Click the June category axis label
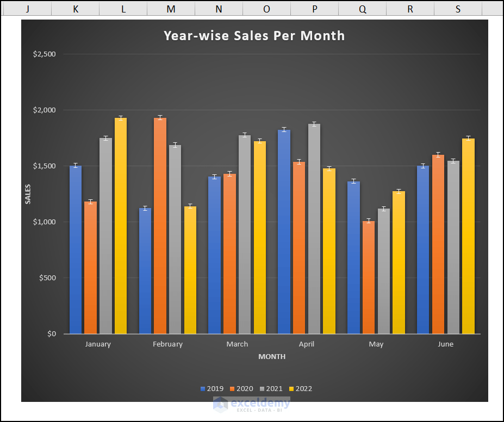Image resolution: width=504 pixels, height=422 pixels. coord(445,344)
